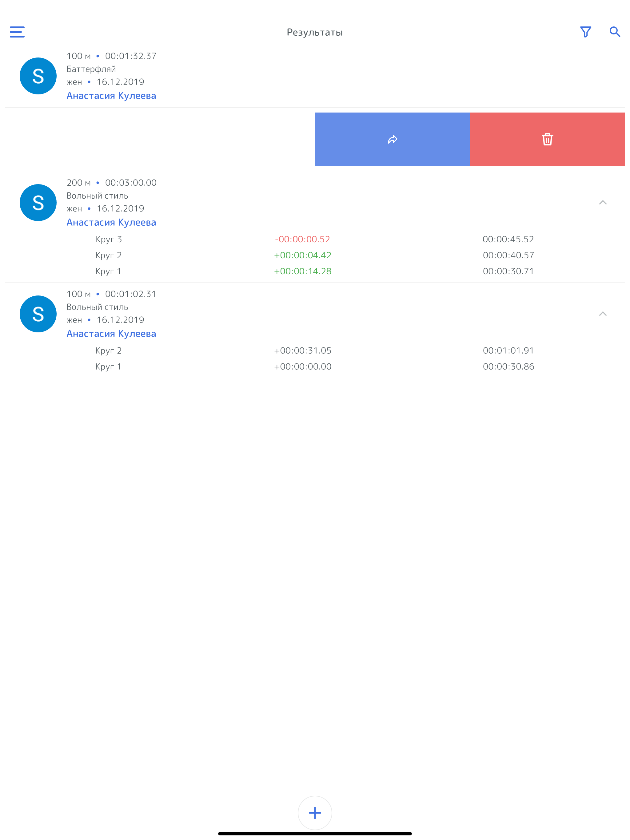Screen dimensions: 630x840
Task: Delete the swiped result with trash button
Action: pos(548,139)
